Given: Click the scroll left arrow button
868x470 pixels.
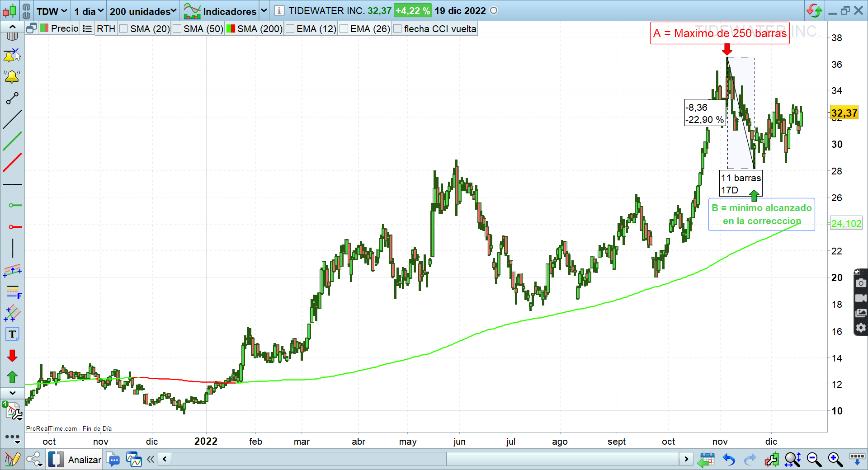Looking at the screenshot, I should point(165,459).
